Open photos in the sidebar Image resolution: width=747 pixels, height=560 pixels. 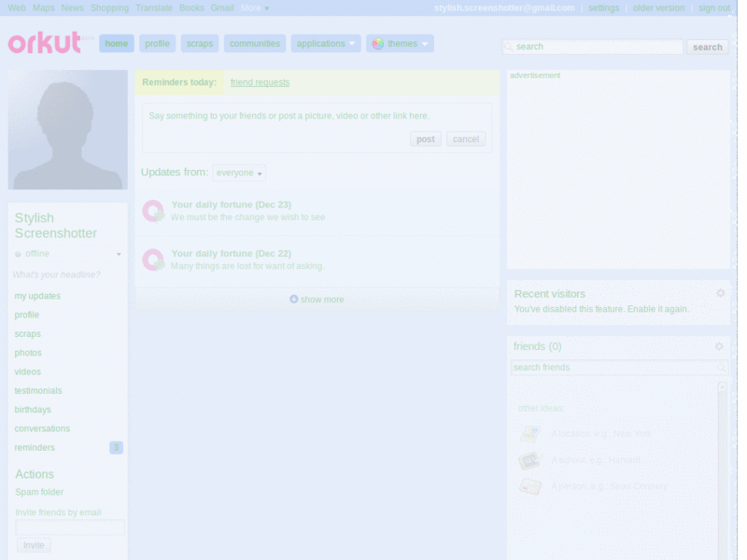[x=28, y=353]
